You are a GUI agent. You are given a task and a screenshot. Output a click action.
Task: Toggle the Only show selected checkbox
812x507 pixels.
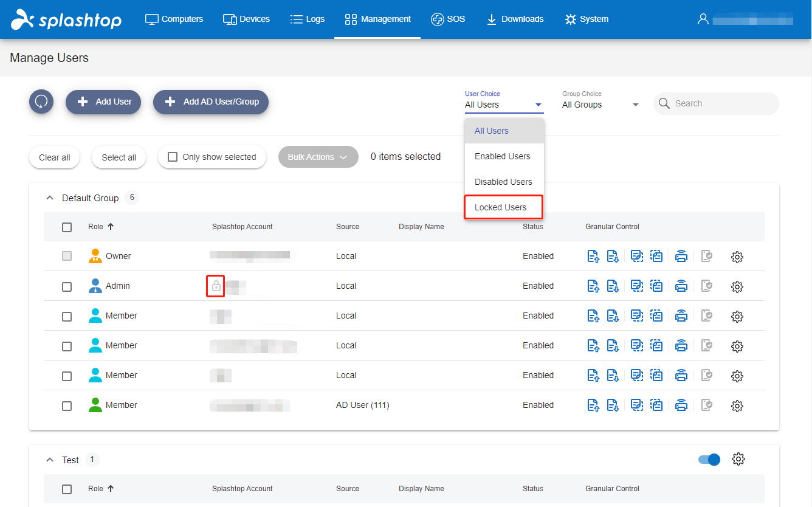tap(173, 156)
